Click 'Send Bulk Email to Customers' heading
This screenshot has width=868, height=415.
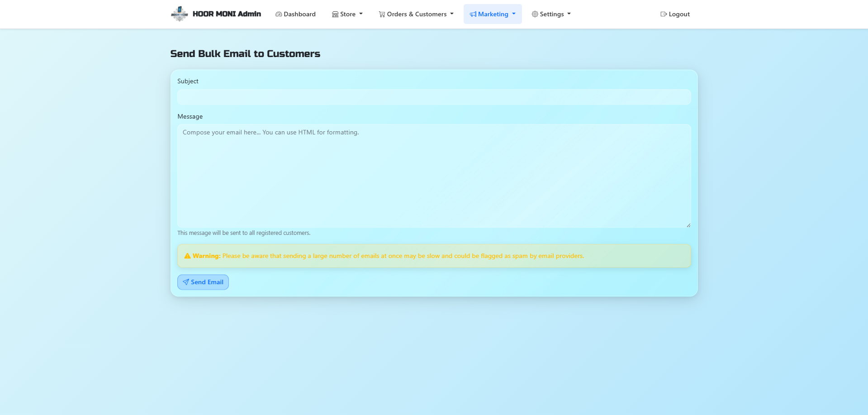point(245,53)
